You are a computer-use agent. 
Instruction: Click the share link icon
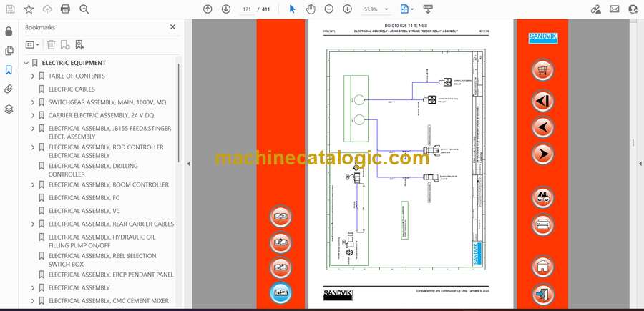(595, 9)
